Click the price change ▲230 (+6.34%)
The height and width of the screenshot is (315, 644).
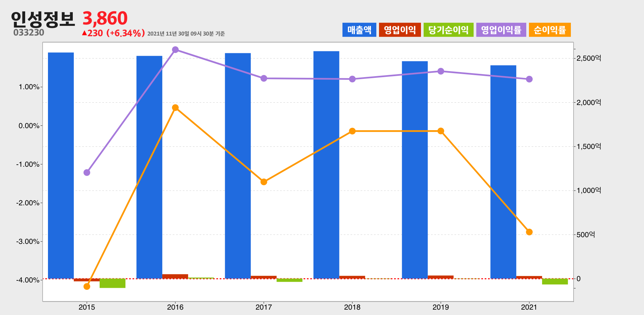pyautogui.click(x=113, y=33)
